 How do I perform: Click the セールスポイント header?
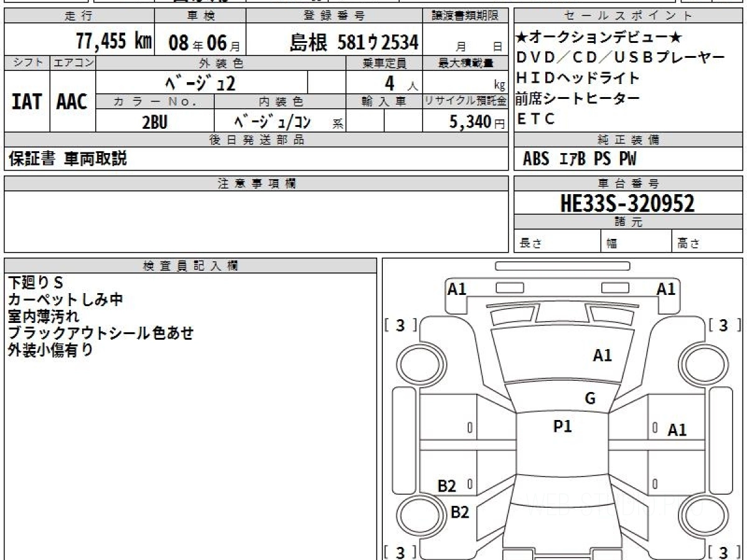629,17
